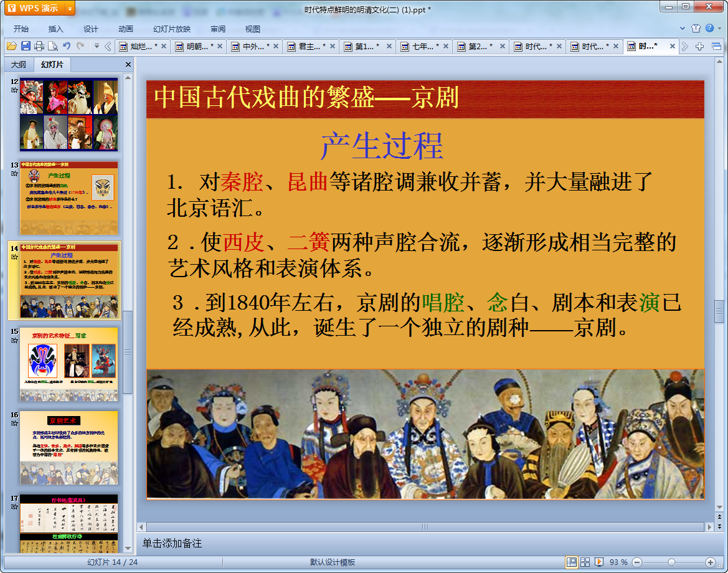
Task: Click the slide title 中国古代戏曲的繁盛——京剧
Action: pos(306,98)
